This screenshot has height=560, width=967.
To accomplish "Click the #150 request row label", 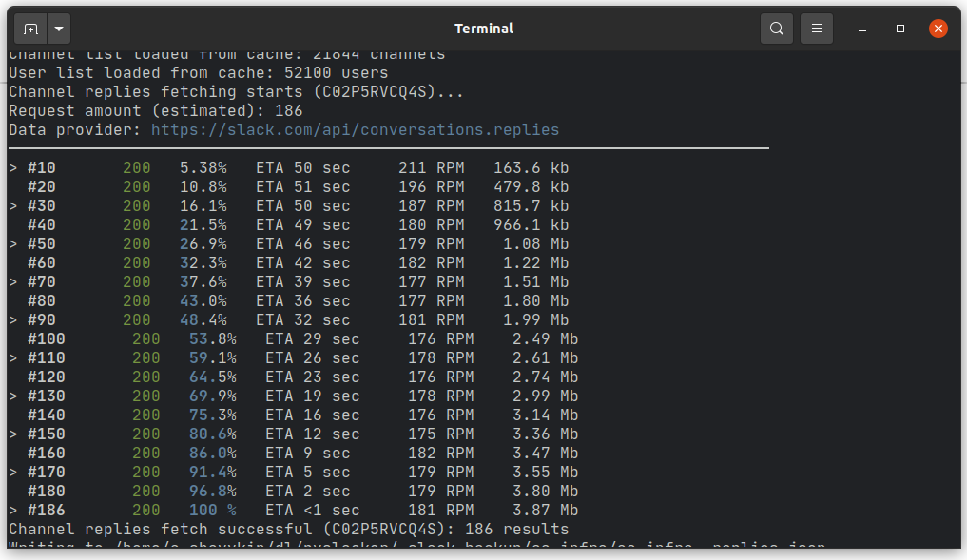I will (47, 434).
